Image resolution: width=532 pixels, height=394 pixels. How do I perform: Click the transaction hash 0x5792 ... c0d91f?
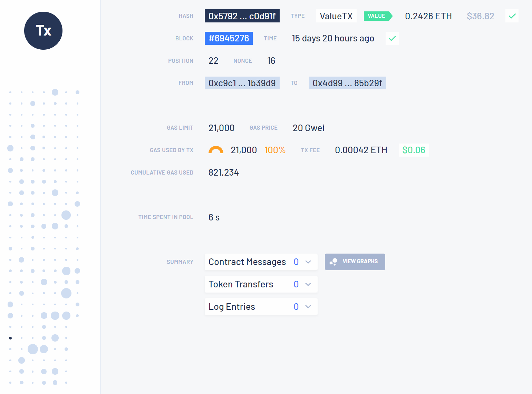click(x=242, y=16)
